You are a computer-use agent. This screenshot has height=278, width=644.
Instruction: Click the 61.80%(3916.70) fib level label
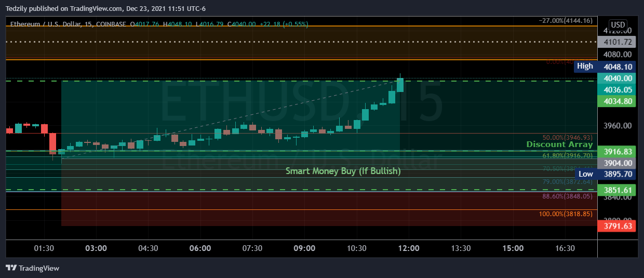click(567, 155)
